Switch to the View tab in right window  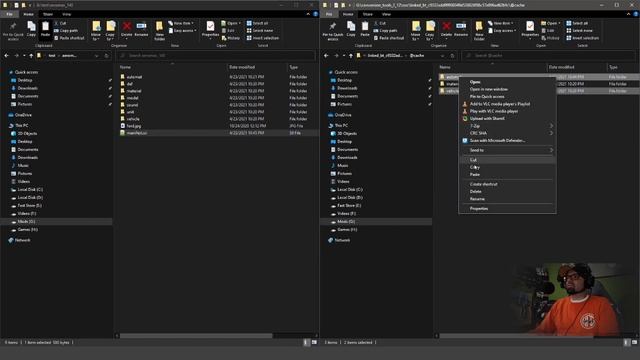coord(386,14)
